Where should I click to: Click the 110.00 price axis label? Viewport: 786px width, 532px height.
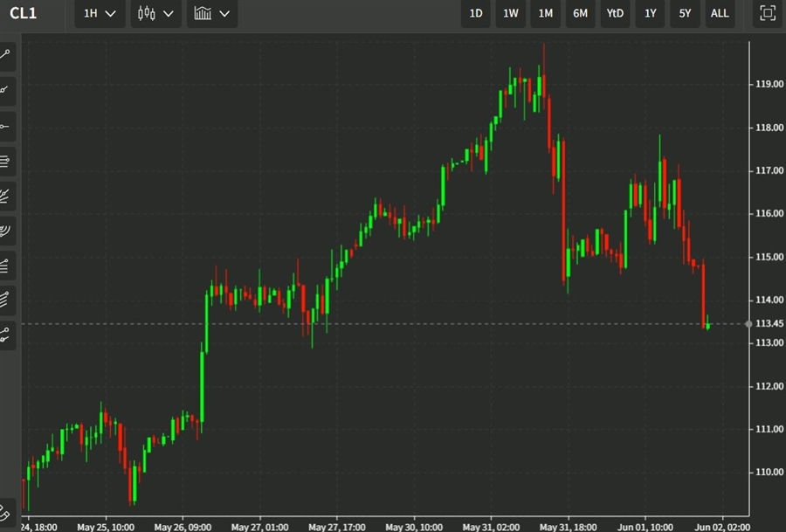point(769,472)
